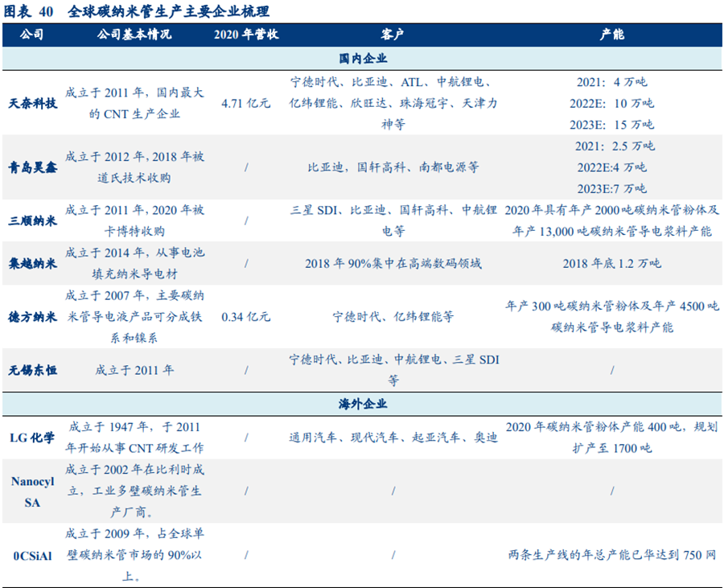Click 无锡东恒 customers ending with 三星 SDI 等
The image size is (724, 588).
tap(393, 370)
